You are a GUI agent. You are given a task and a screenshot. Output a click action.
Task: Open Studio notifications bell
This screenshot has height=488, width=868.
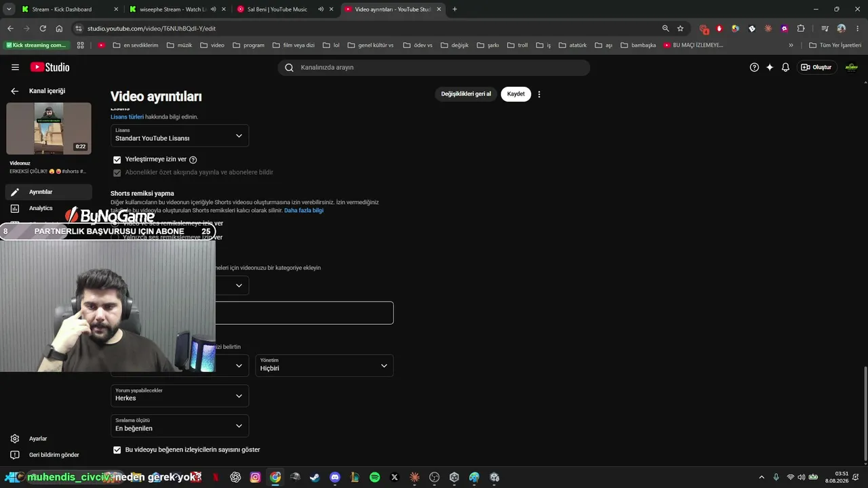785,67
